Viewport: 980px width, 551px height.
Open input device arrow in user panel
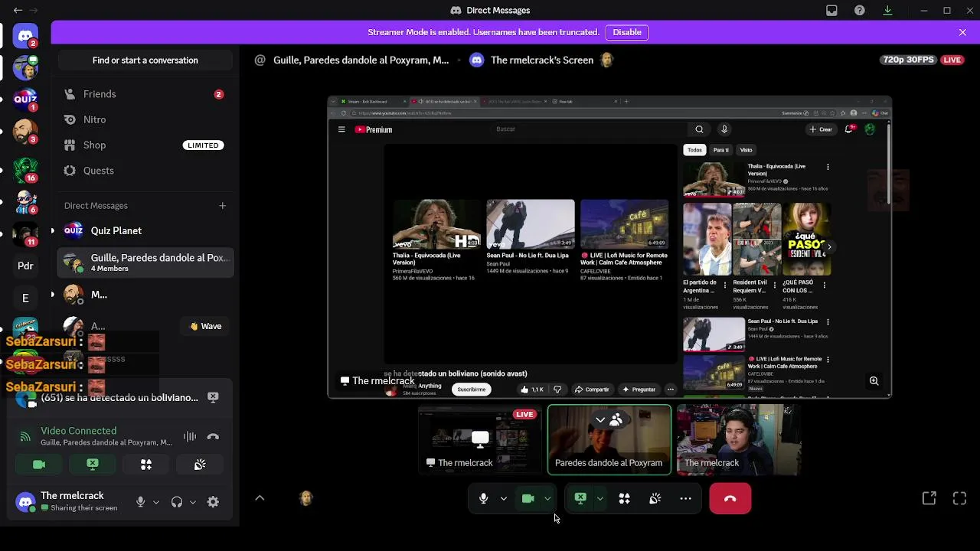point(155,502)
